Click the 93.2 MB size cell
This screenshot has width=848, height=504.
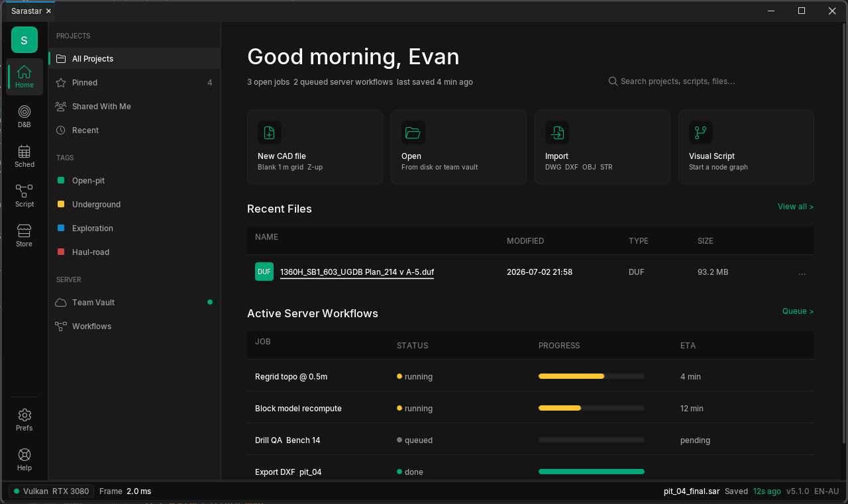tap(713, 272)
